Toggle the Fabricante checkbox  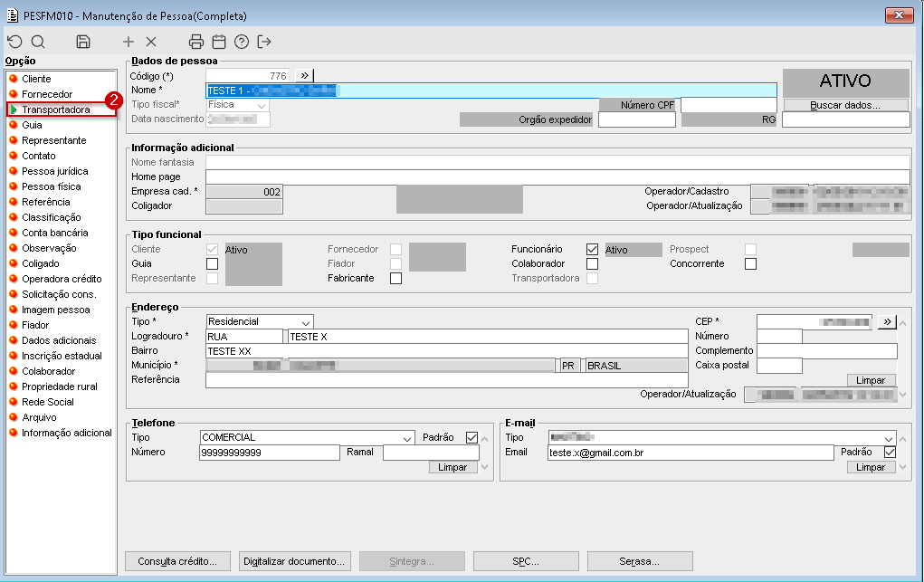pyautogui.click(x=396, y=278)
